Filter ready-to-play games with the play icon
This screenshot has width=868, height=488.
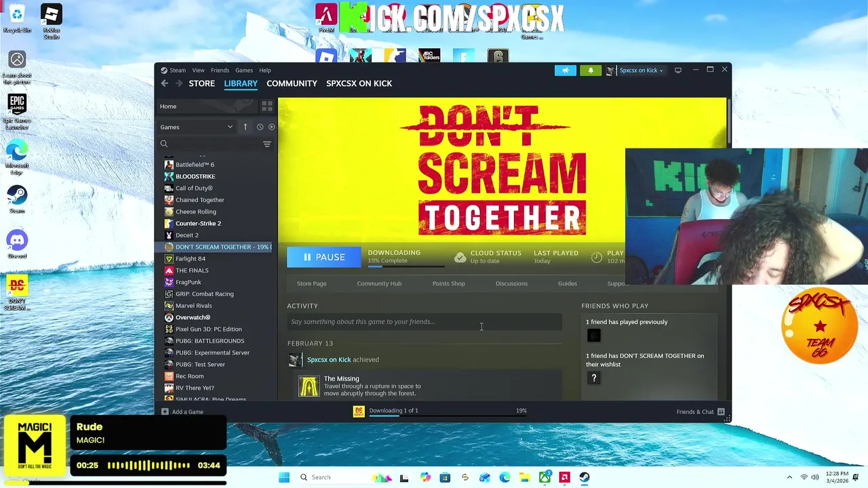[x=271, y=127]
